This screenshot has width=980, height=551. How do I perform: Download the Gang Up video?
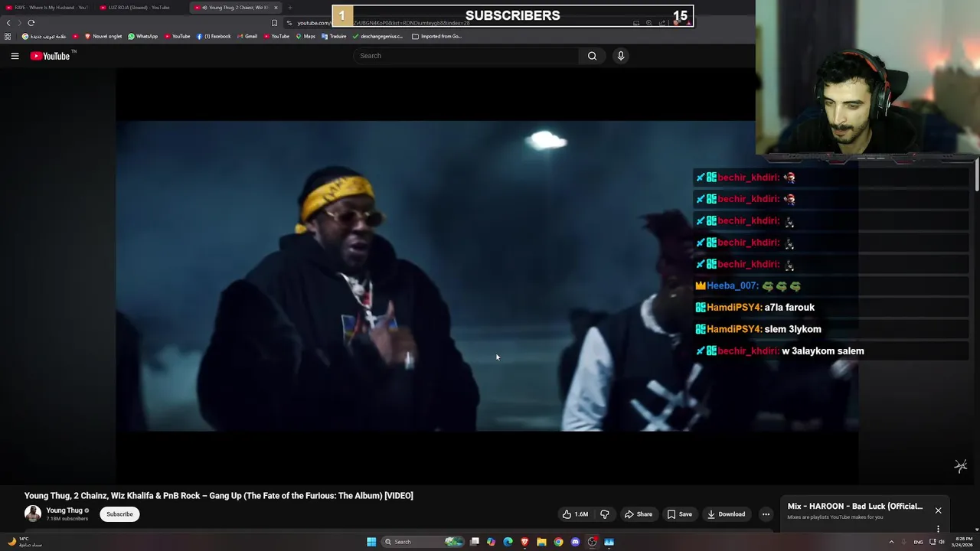(x=726, y=514)
